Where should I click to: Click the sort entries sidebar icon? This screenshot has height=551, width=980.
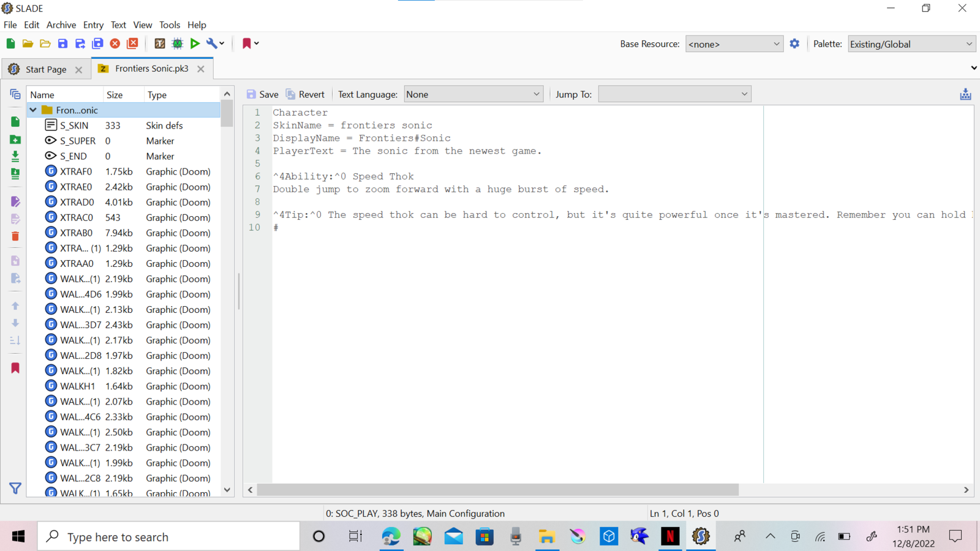click(15, 340)
